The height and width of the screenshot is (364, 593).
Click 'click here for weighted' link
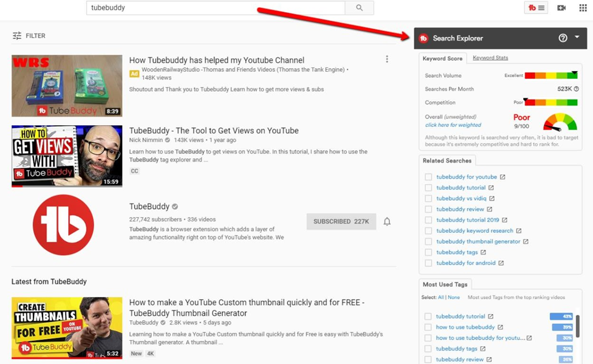(453, 125)
